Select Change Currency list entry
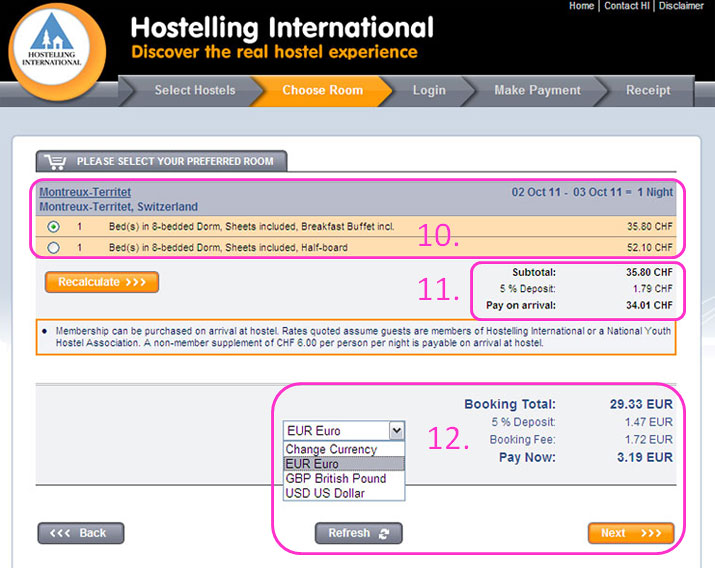The width and height of the screenshot is (715, 568). 344,449
